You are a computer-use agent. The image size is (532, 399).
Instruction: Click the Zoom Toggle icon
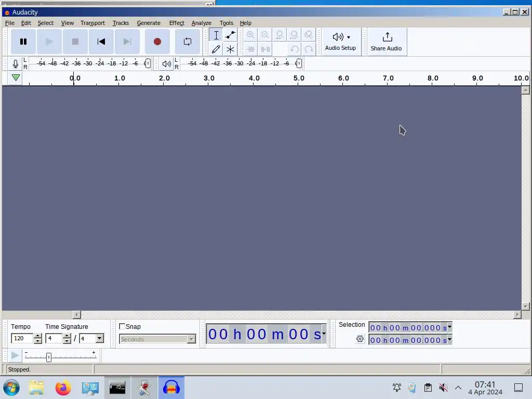coord(309,35)
